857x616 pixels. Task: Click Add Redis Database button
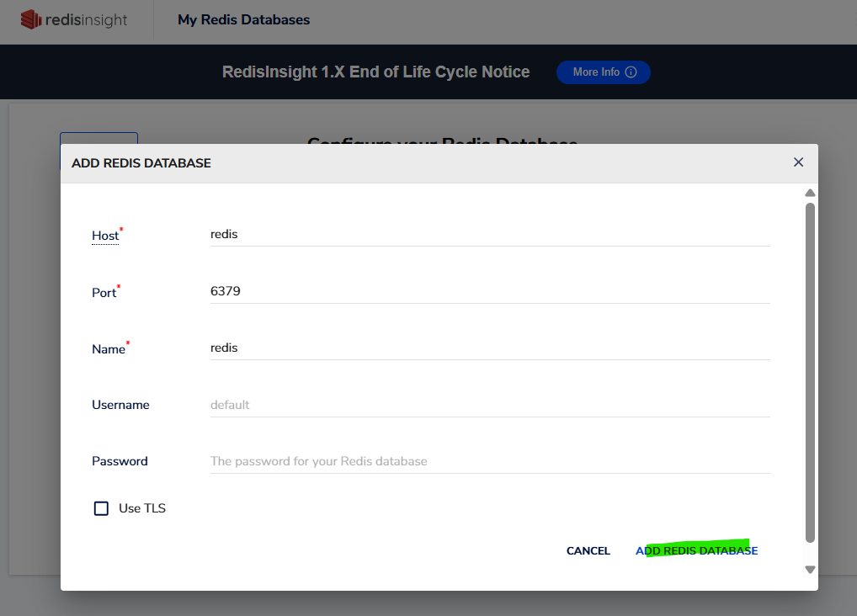pyautogui.click(x=696, y=550)
